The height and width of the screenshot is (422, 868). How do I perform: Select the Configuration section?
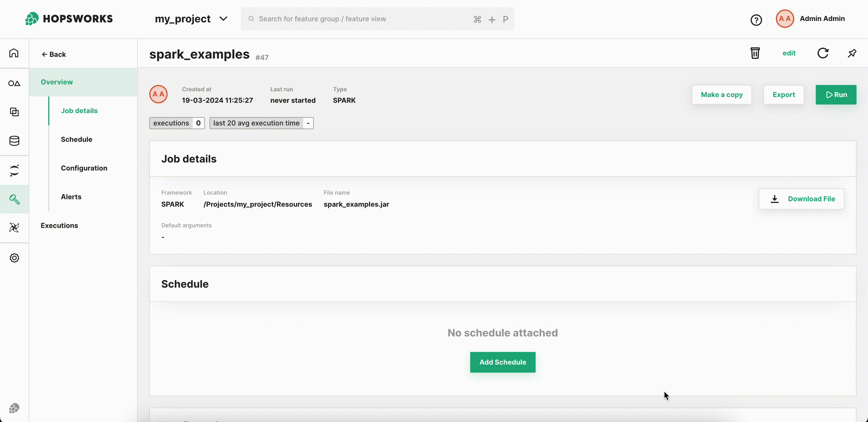tap(84, 168)
